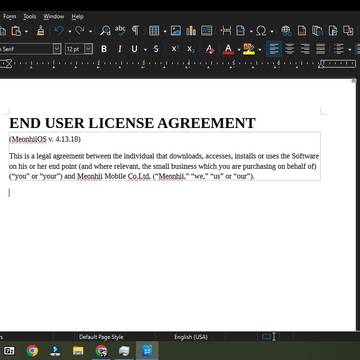Viewport: 360px width, 360px height.
Task: Expand the highlighting color dropdown arrow
Action: coord(260,50)
